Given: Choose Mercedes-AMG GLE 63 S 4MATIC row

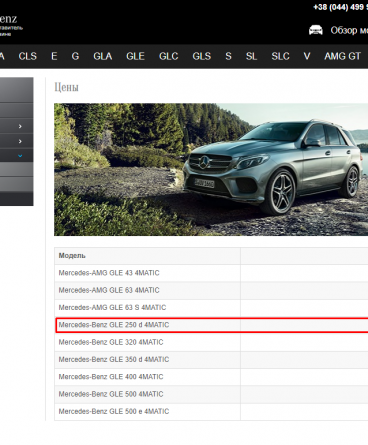Looking at the screenshot, I should tap(211, 308).
